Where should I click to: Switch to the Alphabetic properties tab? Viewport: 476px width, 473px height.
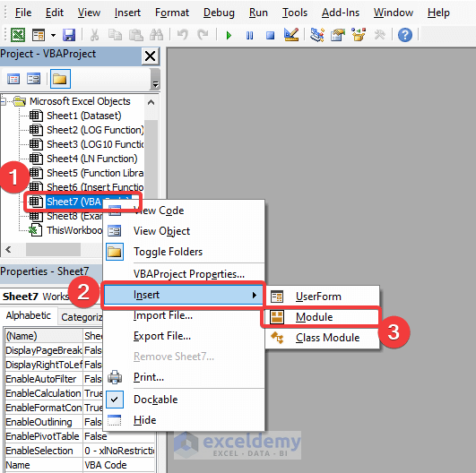click(28, 315)
